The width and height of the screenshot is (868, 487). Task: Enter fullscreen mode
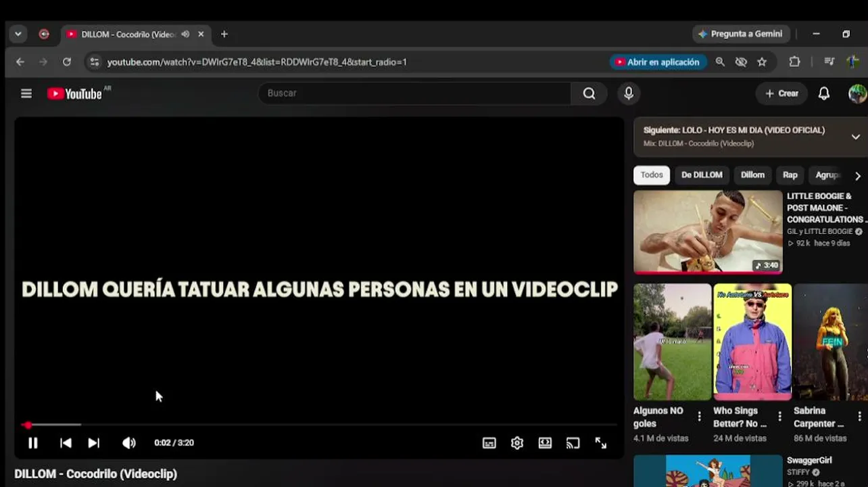tap(600, 443)
